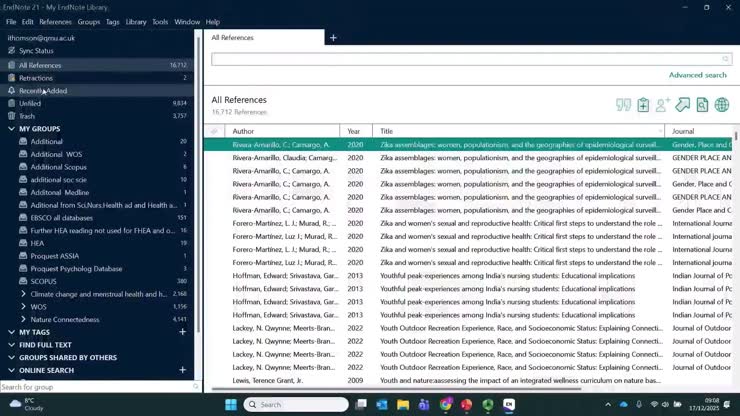The width and height of the screenshot is (740, 416).
Task: Click the OneDrive cloud tray icon
Action: coord(623,404)
